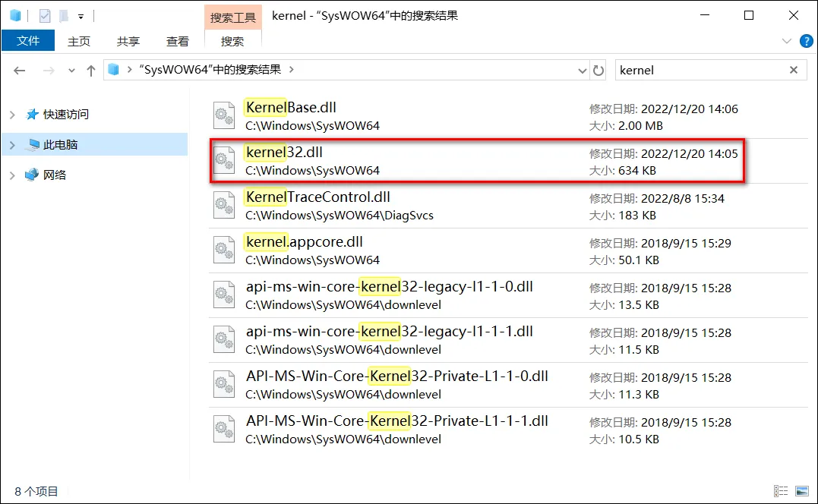Click the properties quick access toolbar icon
818x504 pixels.
pyautogui.click(x=45, y=16)
